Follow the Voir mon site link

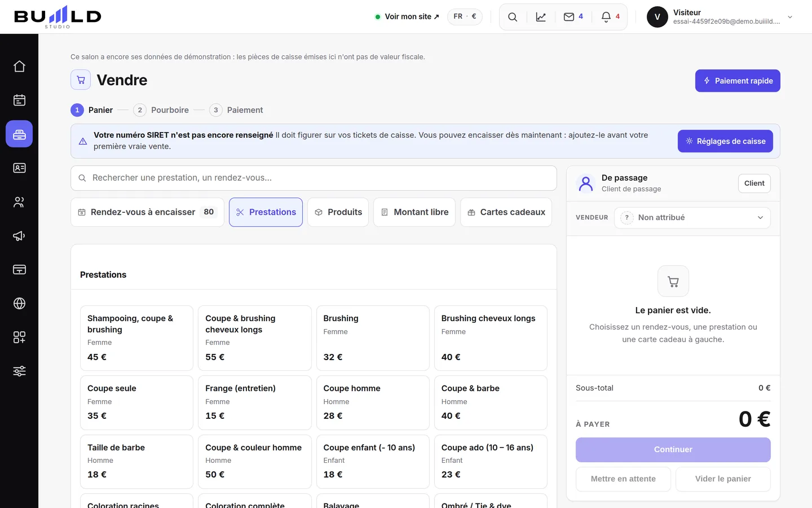point(407,17)
